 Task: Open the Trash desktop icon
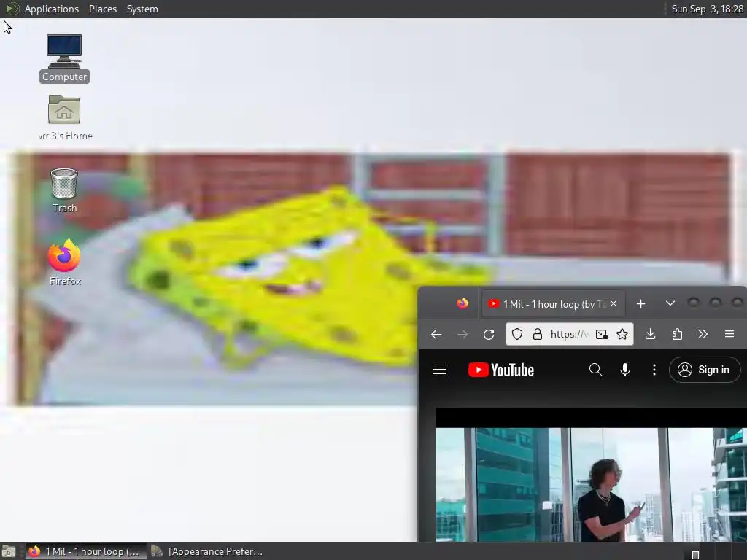(x=64, y=190)
